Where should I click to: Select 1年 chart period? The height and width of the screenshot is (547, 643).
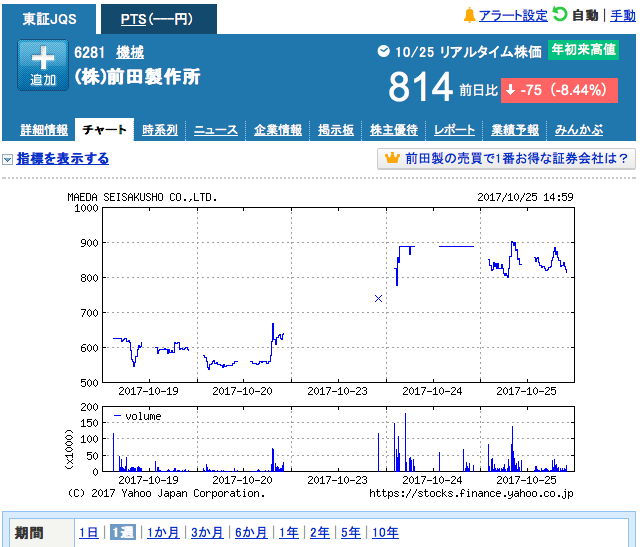[289, 533]
